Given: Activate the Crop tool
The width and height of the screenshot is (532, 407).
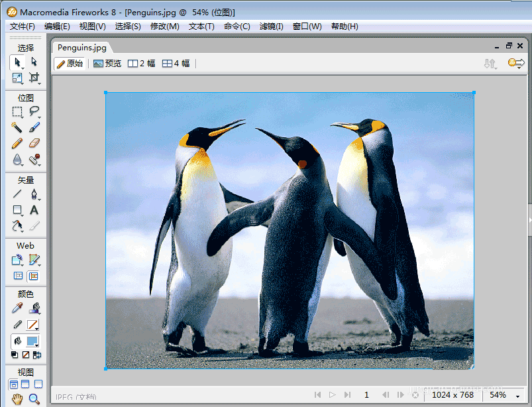Looking at the screenshot, I should (34, 78).
